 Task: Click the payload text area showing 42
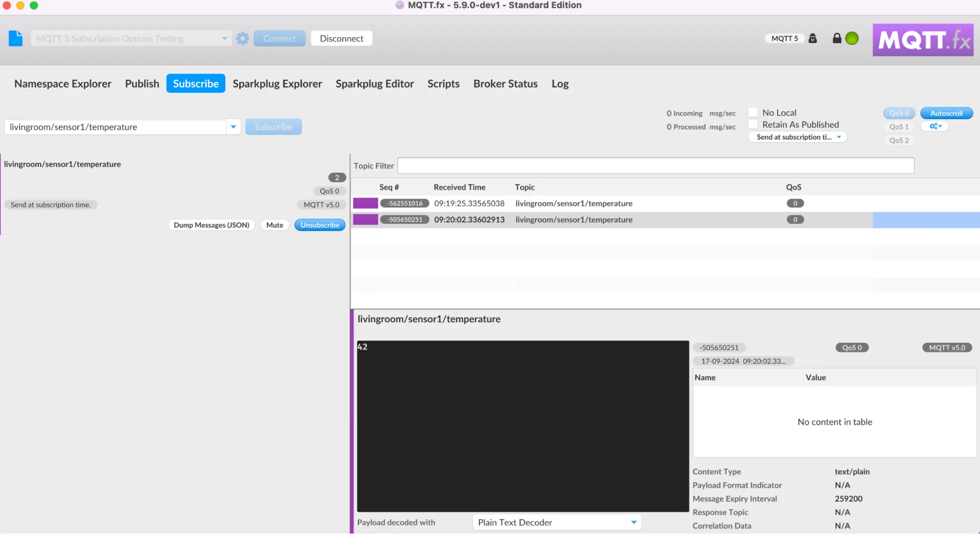[x=523, y=426]
